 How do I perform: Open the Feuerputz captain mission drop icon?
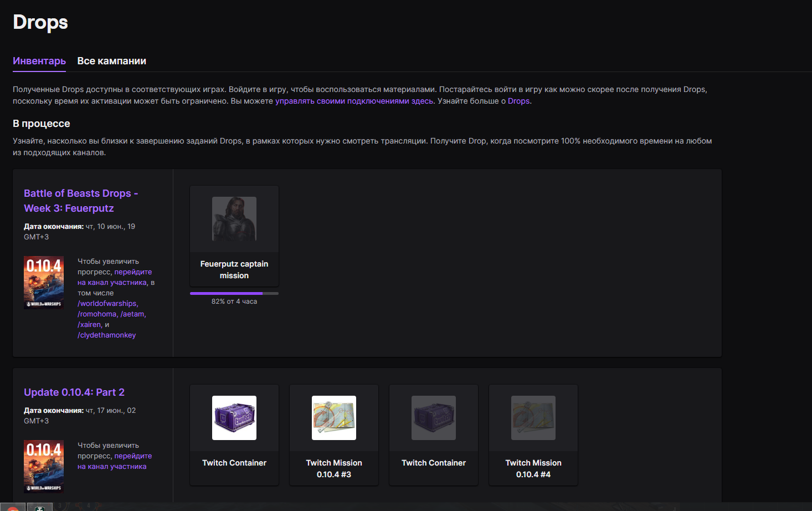(x=234, y=219)
